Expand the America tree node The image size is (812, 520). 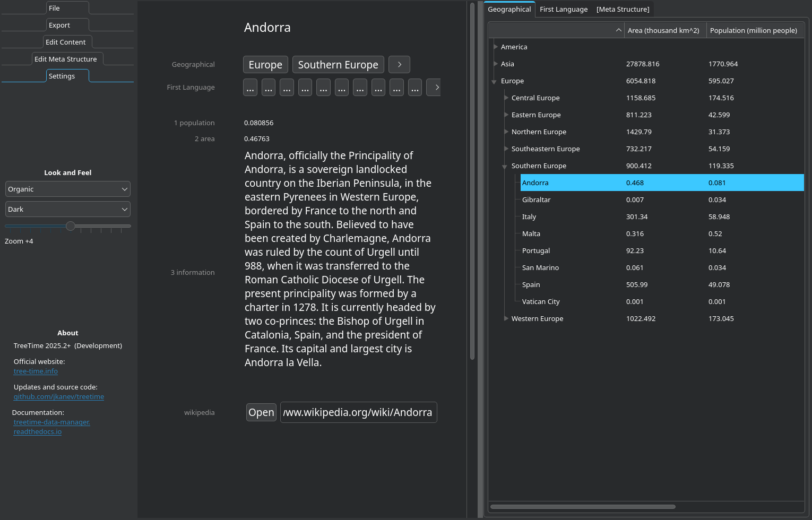pyautogui.click(x=495, y=47)
